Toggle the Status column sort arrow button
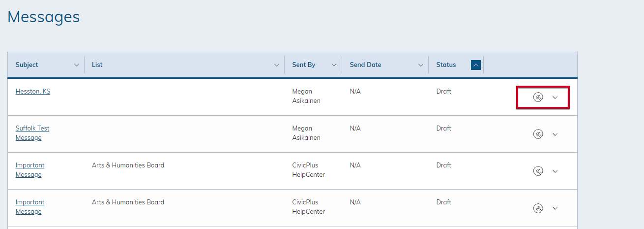This screenshot has height=229, width=644. [x=475, y=65]
